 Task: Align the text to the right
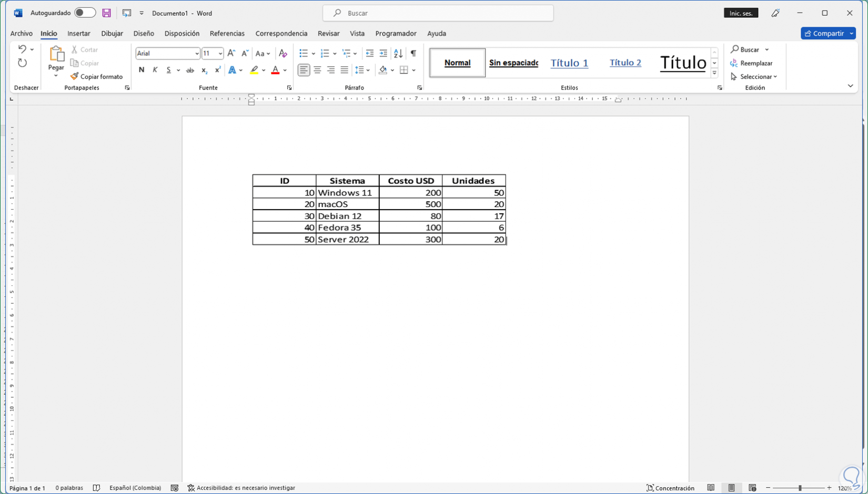pos(331,70)
